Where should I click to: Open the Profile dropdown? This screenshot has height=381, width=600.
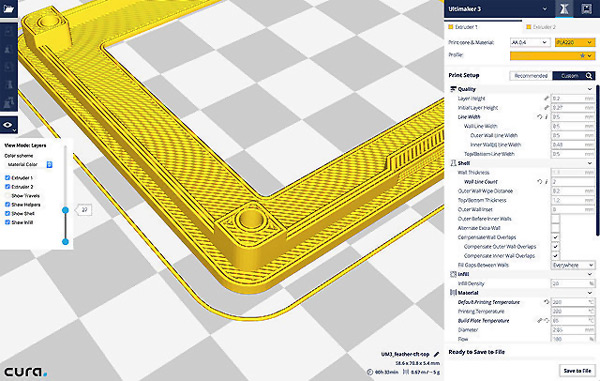pos(552,55)
